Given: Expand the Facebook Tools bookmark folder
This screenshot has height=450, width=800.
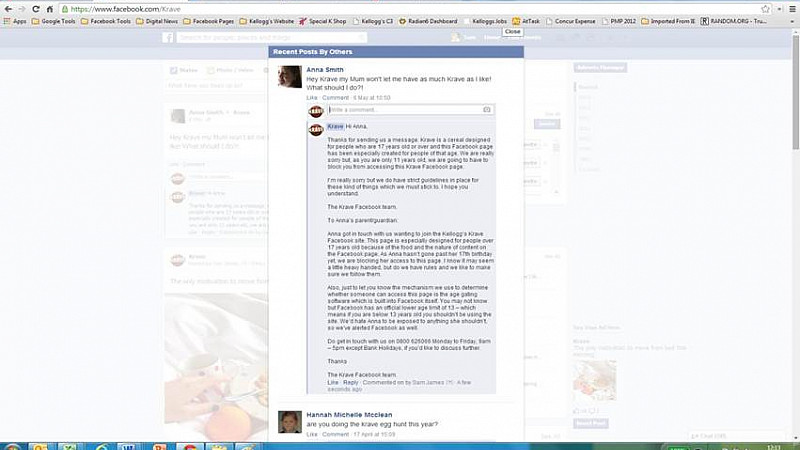Looking at the screenshot, I should pyautogui.click(x=106, y=21).
